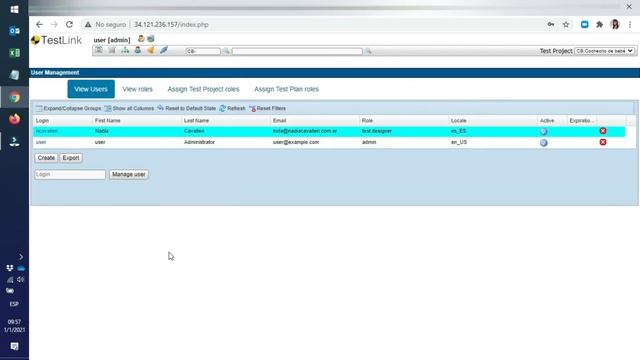The image size is (640, 360).
Task: Open the user-figure toolbar icon
Action: tap(138, 50)
